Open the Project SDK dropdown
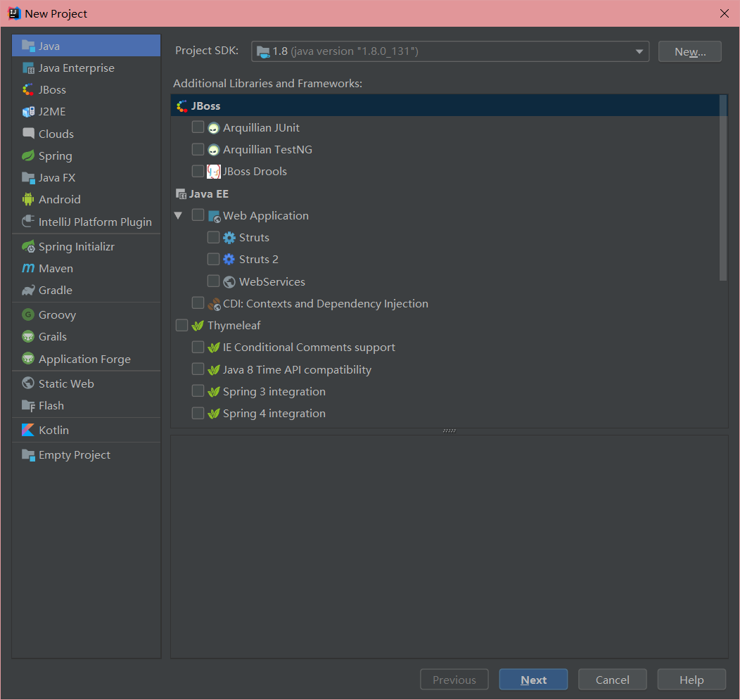This screenshot has width=740, height=700. click(450, 51)
